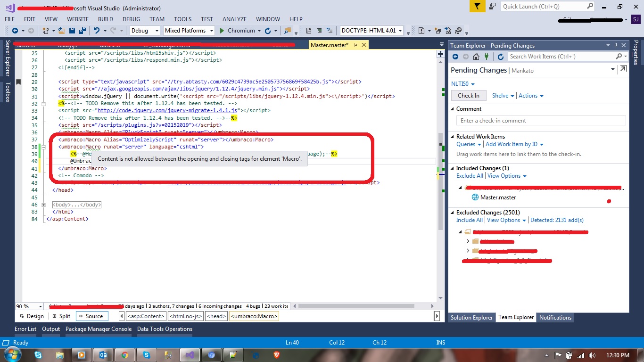644x362 pixels.
Task: Save the current file with Save icon
Action: 72,31
